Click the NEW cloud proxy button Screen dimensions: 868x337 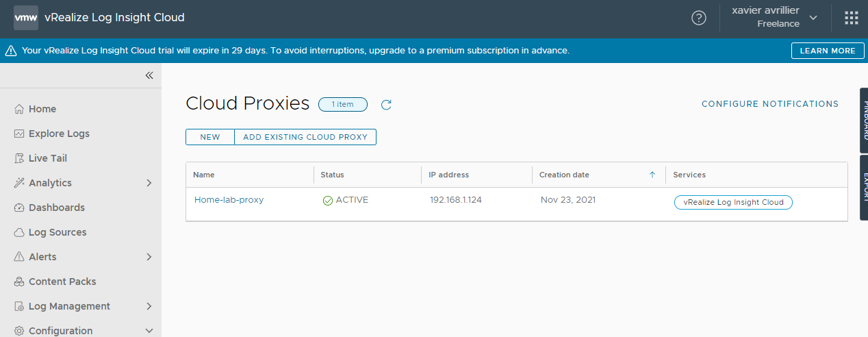(x=210, y=137)
